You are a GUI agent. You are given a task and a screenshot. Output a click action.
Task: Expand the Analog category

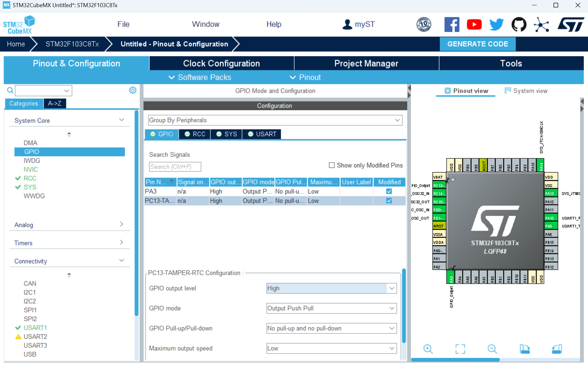pyautogui.click(x=122, y=224)
